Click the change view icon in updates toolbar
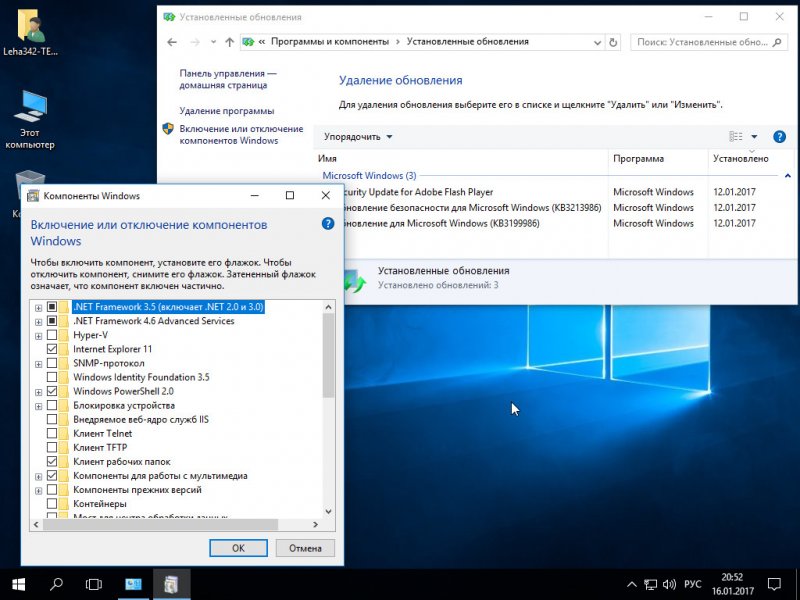This screenshot has width=800, height=600. (736, 137)
